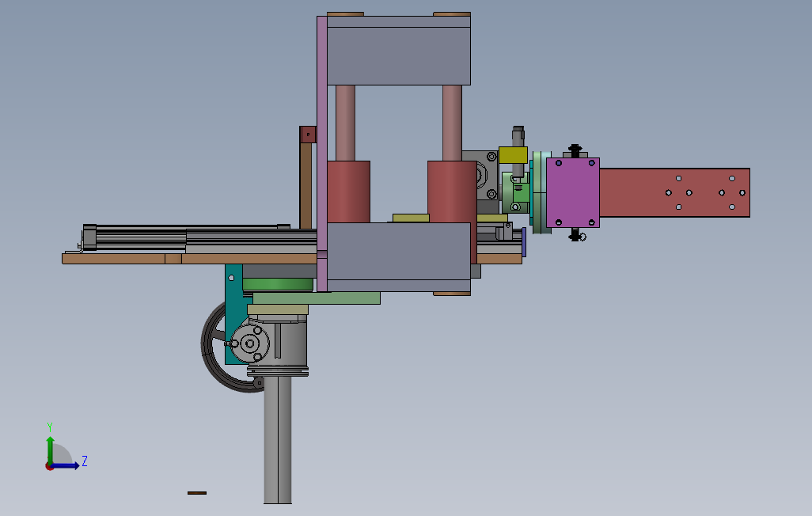Screen dimensions: 812x516
Task: Select the top right brown cap pad
Action: [x=452, y=14]
